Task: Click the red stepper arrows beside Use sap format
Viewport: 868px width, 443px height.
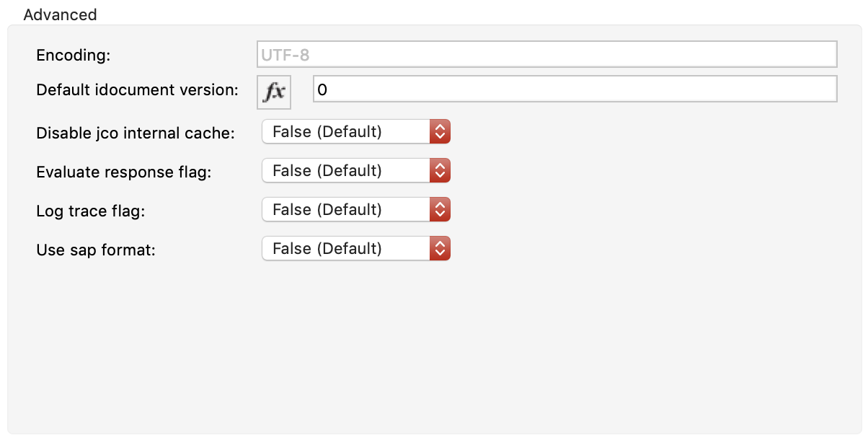Action: (x=440, y=248)
